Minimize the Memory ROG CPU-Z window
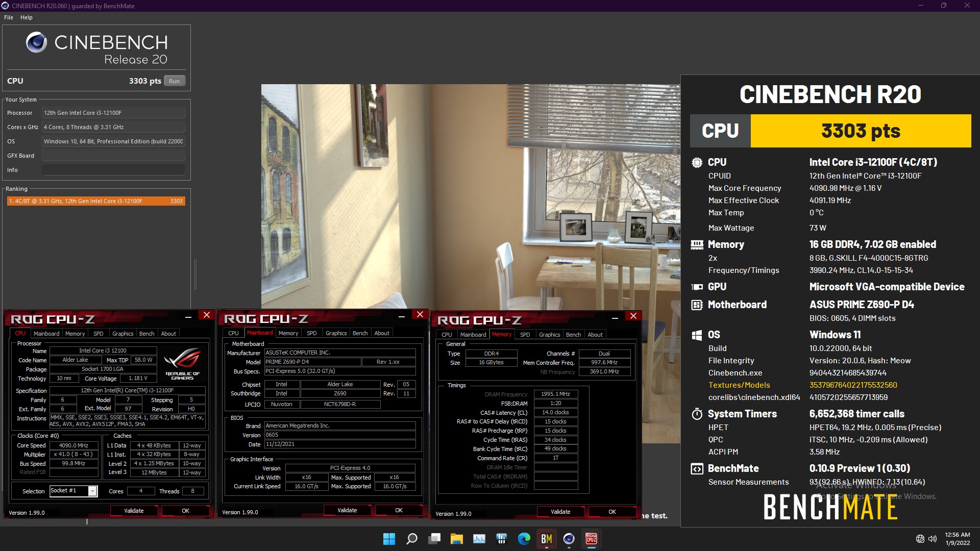 (x=615, y=317)
